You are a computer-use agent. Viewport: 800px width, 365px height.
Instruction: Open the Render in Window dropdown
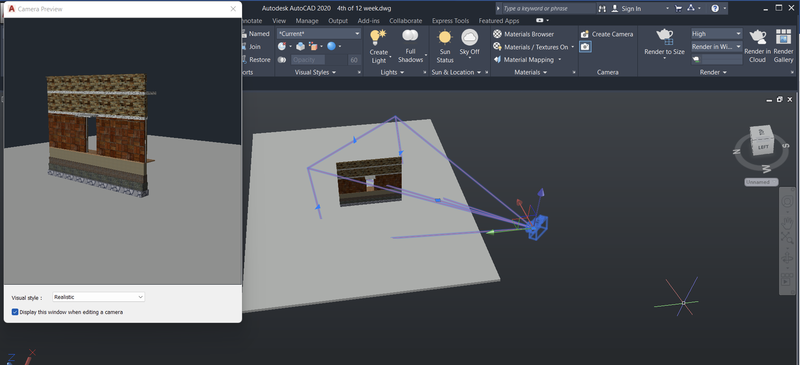coord(717,46)
